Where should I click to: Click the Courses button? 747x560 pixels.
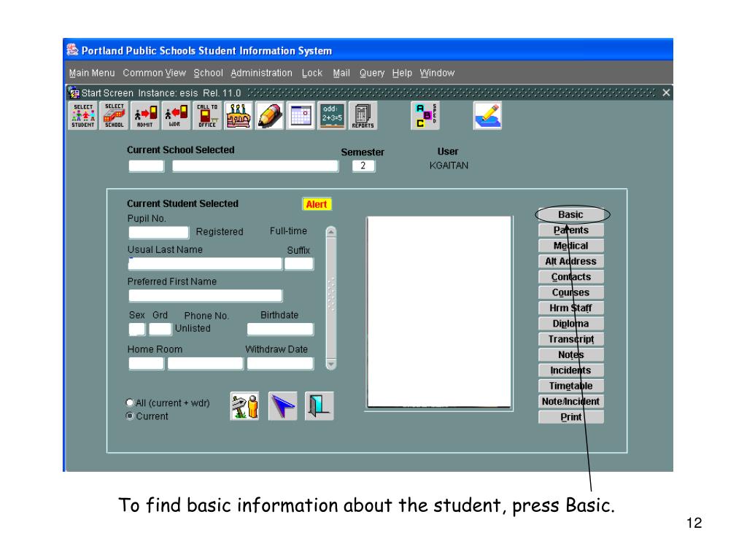point(570,292)
